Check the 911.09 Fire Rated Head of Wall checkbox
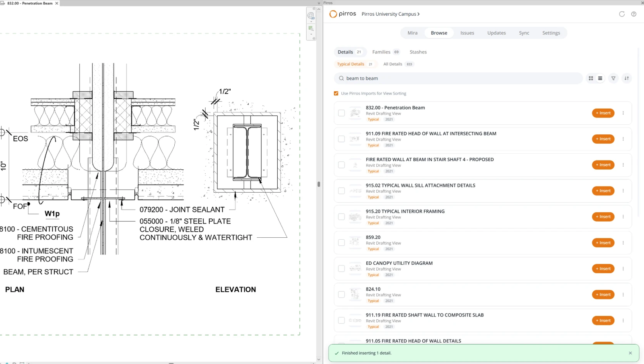The width and height of the screenshot is (644, 364). tap(341, 139)
